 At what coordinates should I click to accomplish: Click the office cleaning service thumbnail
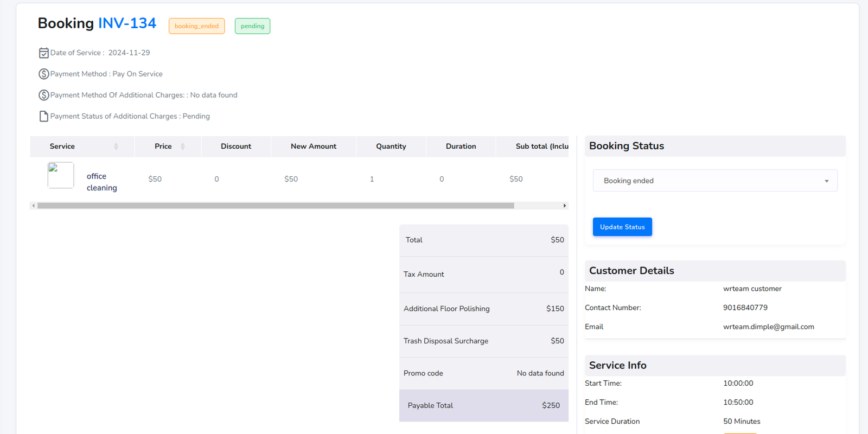[61, 175]
